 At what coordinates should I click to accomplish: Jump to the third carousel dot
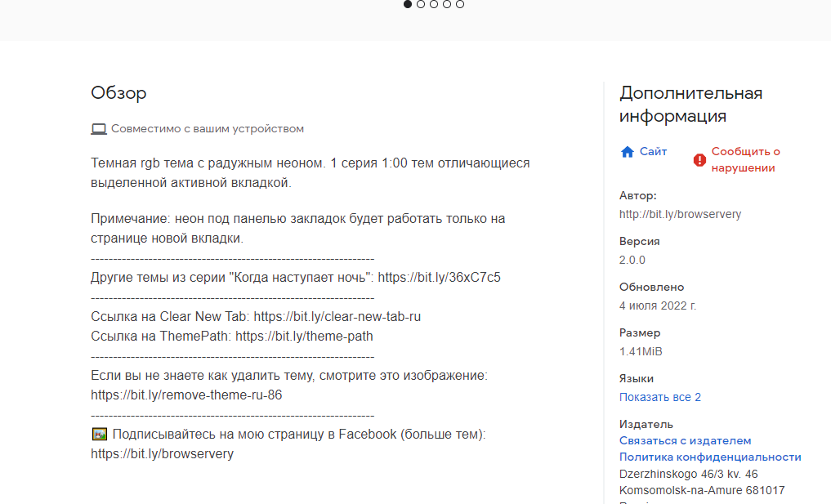pos(434,4)
